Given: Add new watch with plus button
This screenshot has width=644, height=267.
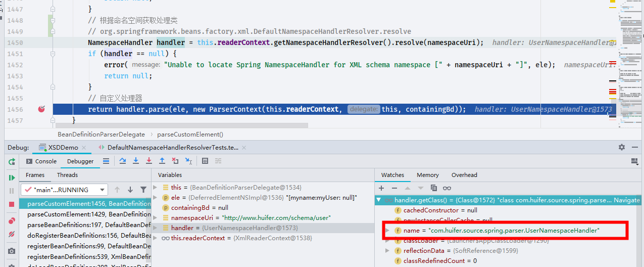Looking at the screenshot, I should pos(381,188).
